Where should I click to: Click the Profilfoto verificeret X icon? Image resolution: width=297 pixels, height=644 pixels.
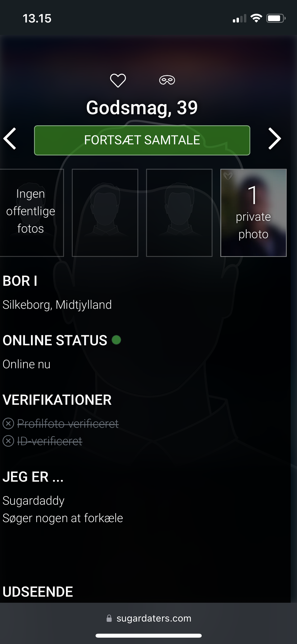click(x=8, y=424)
